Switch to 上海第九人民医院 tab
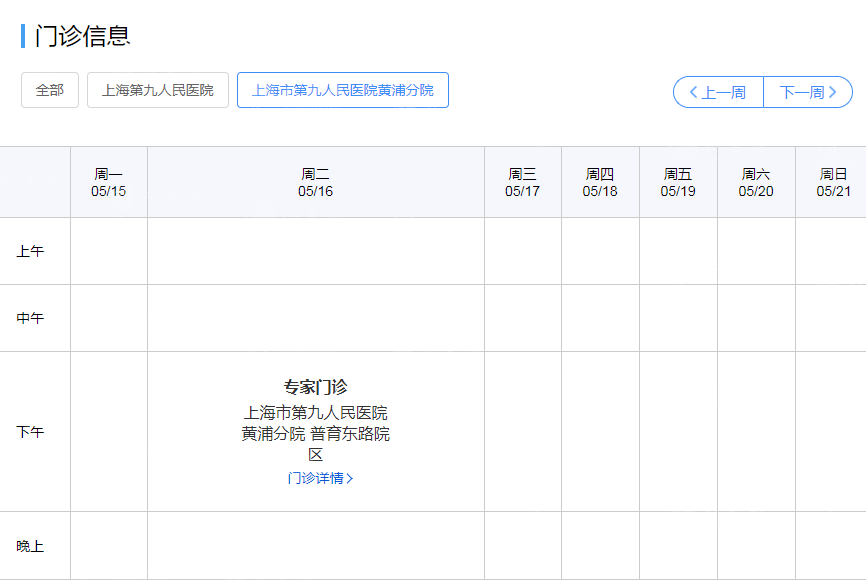This screenshot has width=866, height=581. [x=158, y=90]
